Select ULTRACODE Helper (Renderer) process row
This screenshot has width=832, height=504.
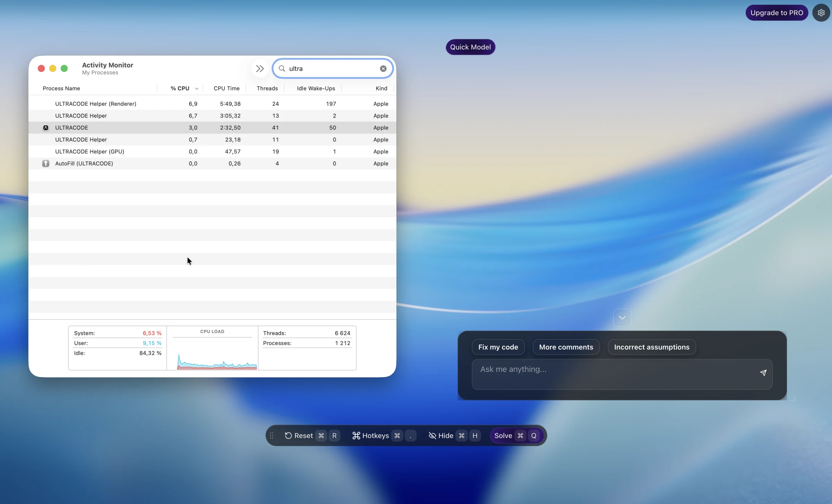pyautogui.click(x=212, y=104)
